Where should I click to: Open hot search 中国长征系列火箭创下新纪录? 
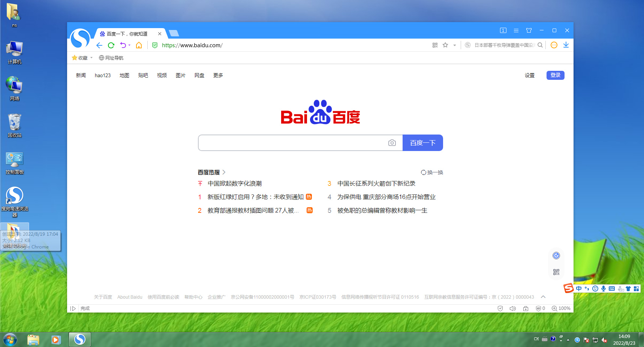[376, 184]
